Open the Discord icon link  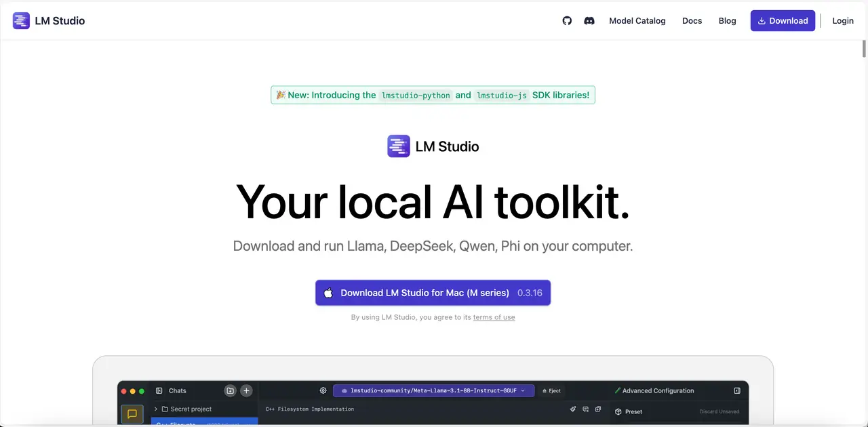click(589, 21)
